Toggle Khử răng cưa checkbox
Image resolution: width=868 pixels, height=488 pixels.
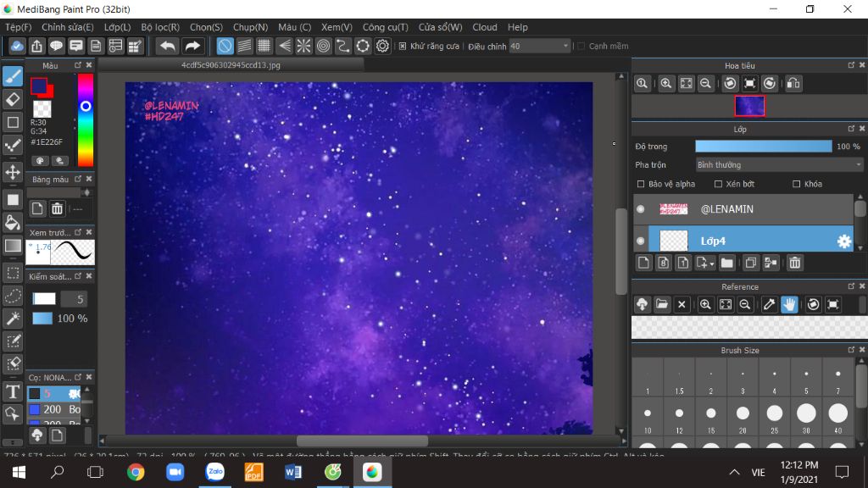(x=403, y=46)
